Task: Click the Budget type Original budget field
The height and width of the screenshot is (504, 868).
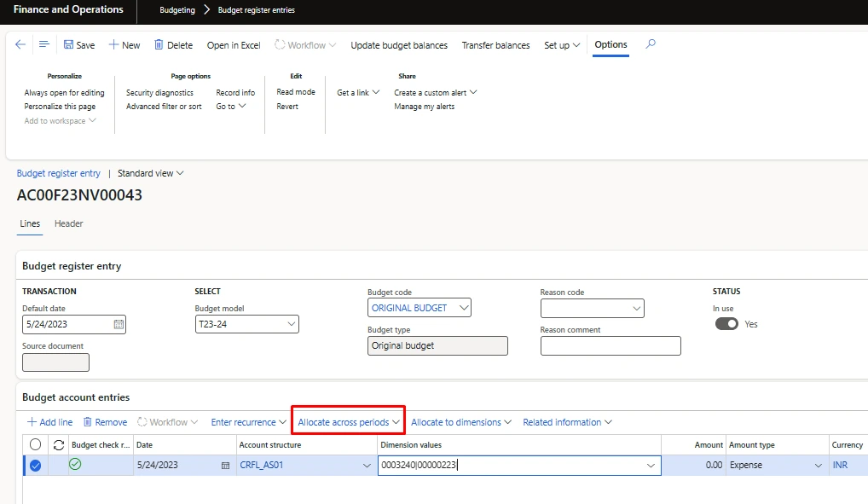Action: (x=437, y=345)
